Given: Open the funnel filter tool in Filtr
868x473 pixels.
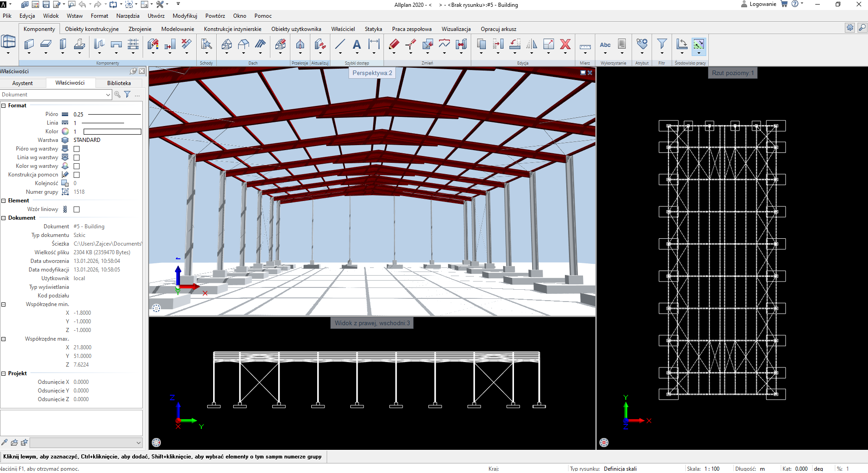Looking at the screenshot, I should (x=662, y=44).
